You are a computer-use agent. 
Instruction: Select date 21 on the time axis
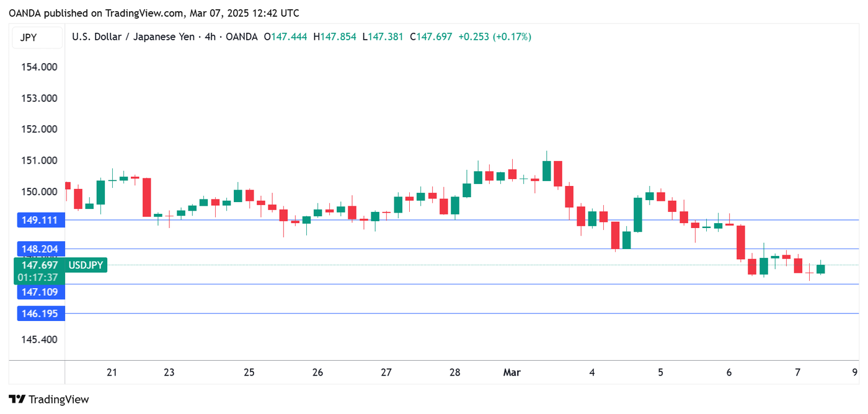(112, 372)
